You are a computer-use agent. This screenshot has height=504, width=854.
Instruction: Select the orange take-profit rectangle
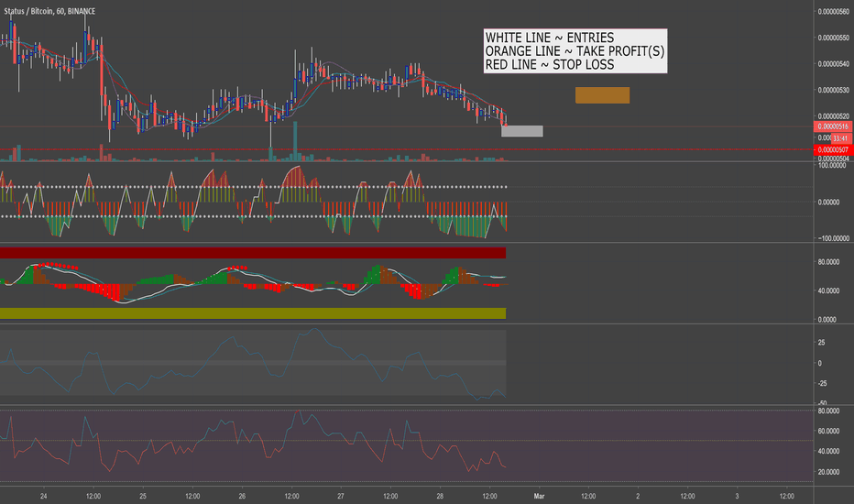click(602, 95)
